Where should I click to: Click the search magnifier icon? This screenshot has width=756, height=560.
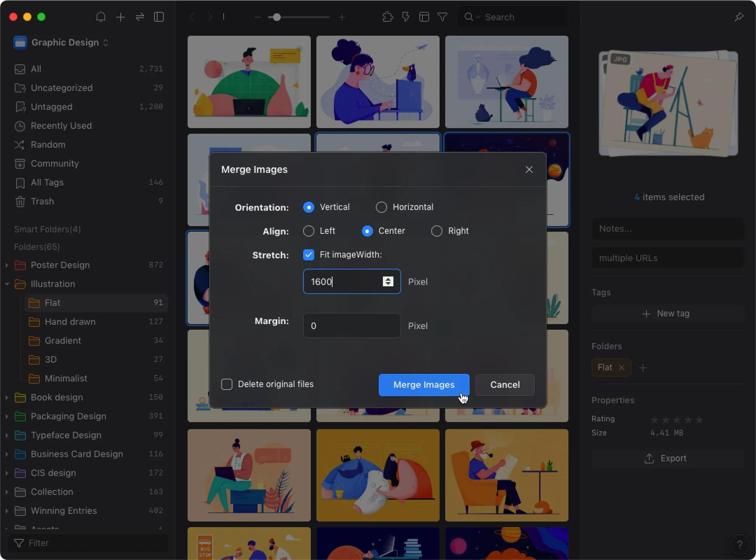[469, 17]
